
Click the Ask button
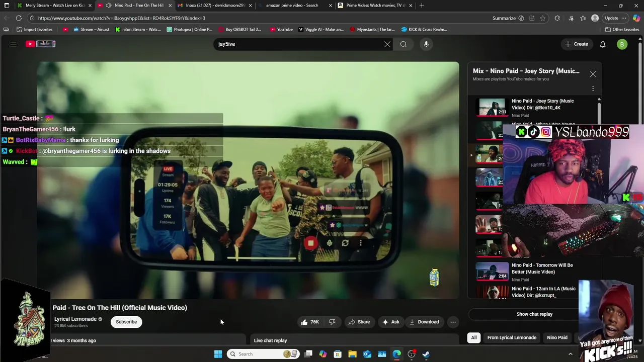[391, 322]
